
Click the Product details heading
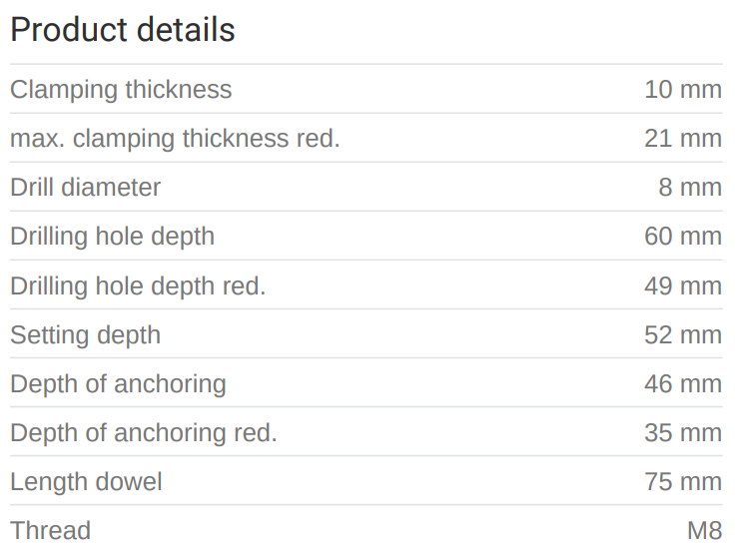point(123,30)
